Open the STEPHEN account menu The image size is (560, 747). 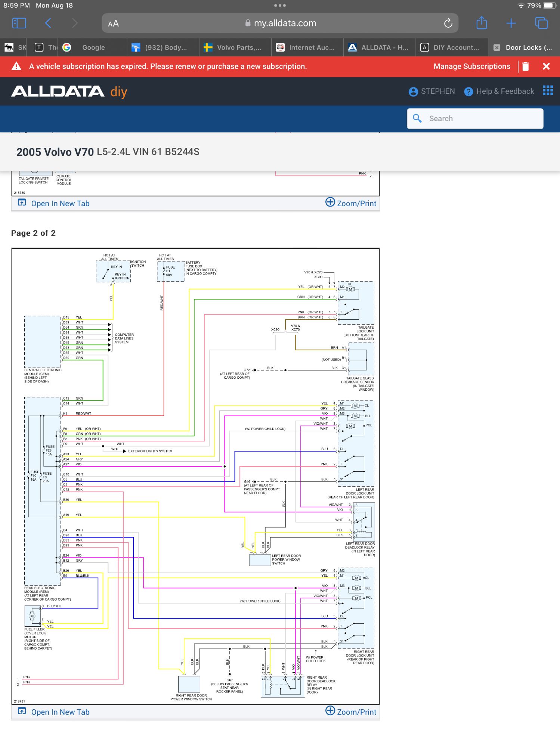click(x=432, y=92)
